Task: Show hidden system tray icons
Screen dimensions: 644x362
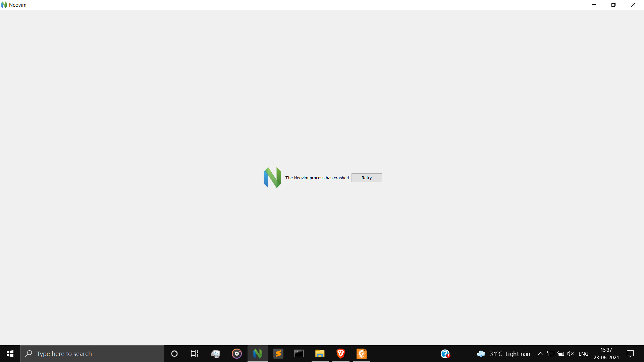Action: [541, 354]
